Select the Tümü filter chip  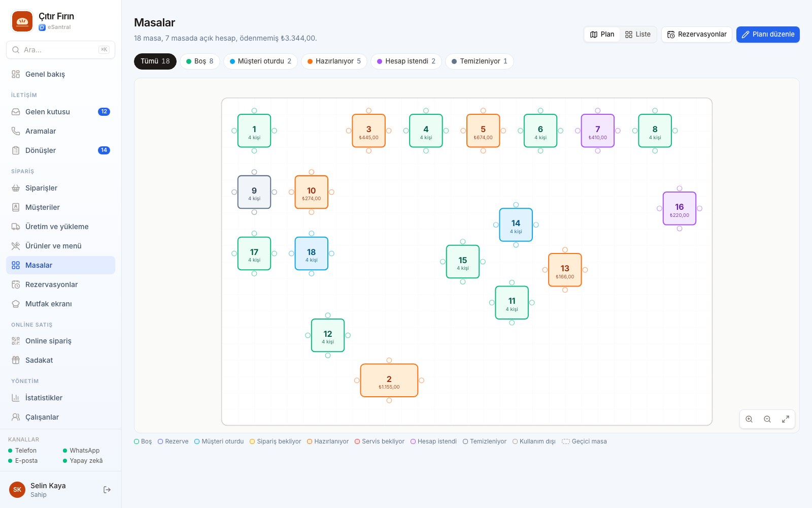155,61
